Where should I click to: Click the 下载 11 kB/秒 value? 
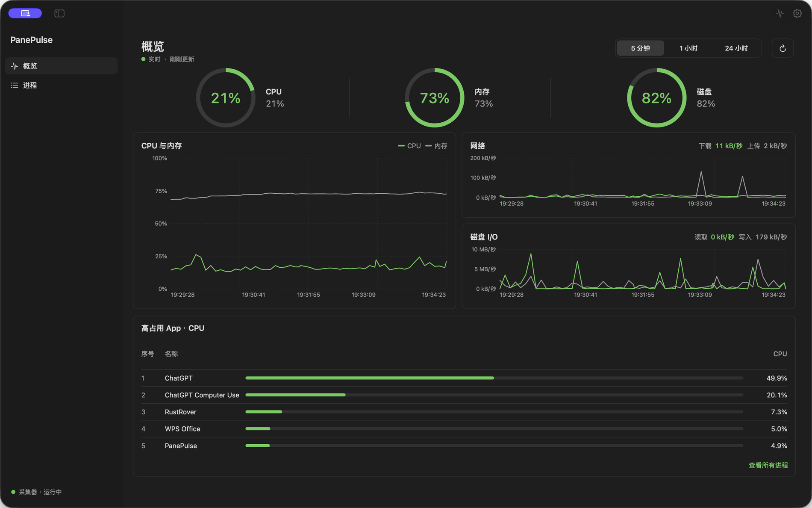720,146
